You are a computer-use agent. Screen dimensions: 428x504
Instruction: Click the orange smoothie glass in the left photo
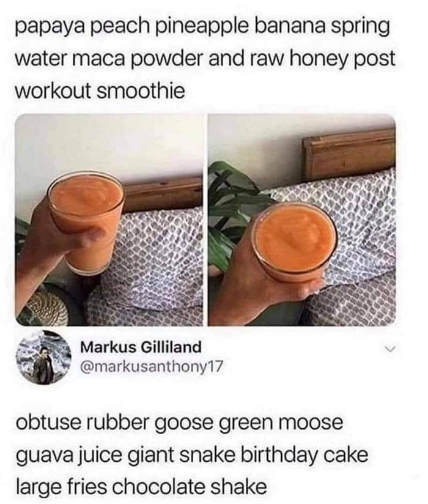(x=86, y=222)
